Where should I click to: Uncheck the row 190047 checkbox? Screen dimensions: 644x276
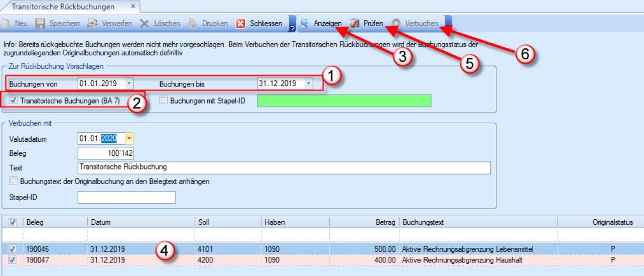(13, 260)
